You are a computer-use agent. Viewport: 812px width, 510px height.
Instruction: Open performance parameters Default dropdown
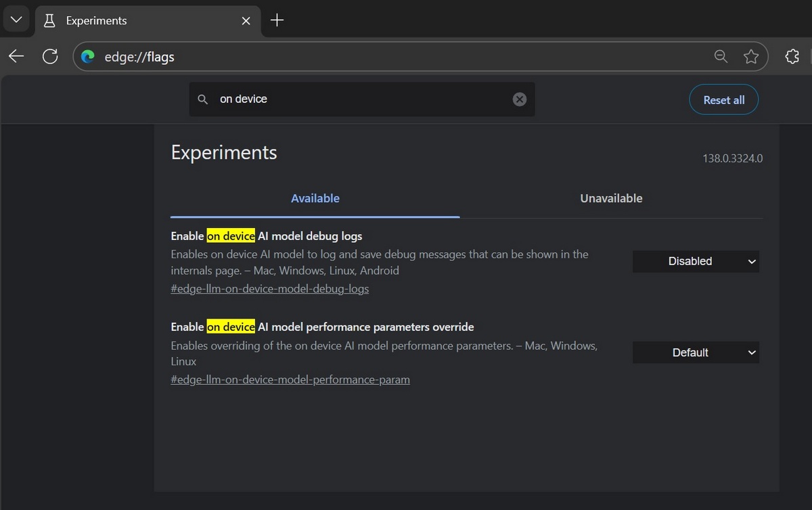coord(696,352)
